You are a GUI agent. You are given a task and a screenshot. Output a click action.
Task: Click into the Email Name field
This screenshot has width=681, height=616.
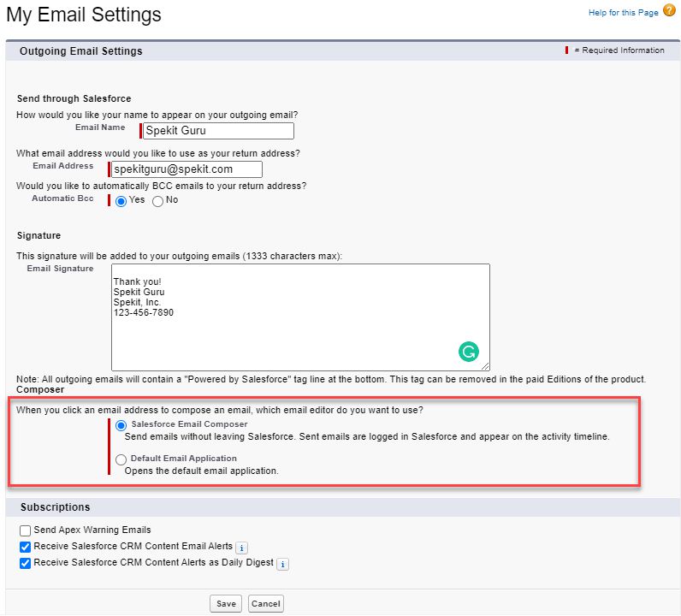(218, 131)
